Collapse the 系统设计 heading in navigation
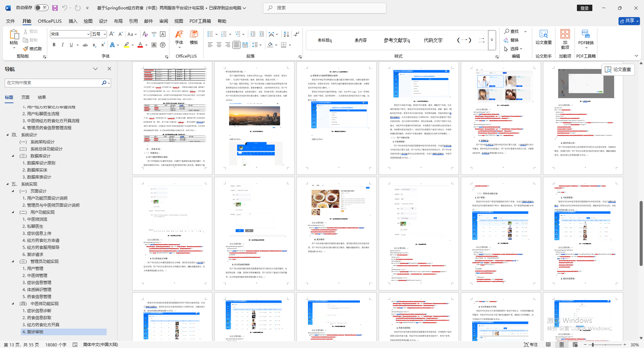 [x=7, y=135]
